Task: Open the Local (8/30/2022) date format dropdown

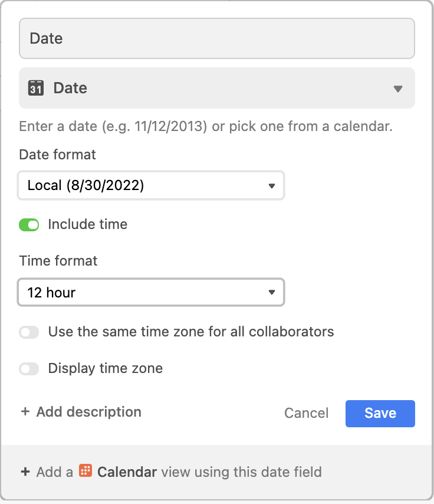Action: pyautogui.click(x=151, y=185)
